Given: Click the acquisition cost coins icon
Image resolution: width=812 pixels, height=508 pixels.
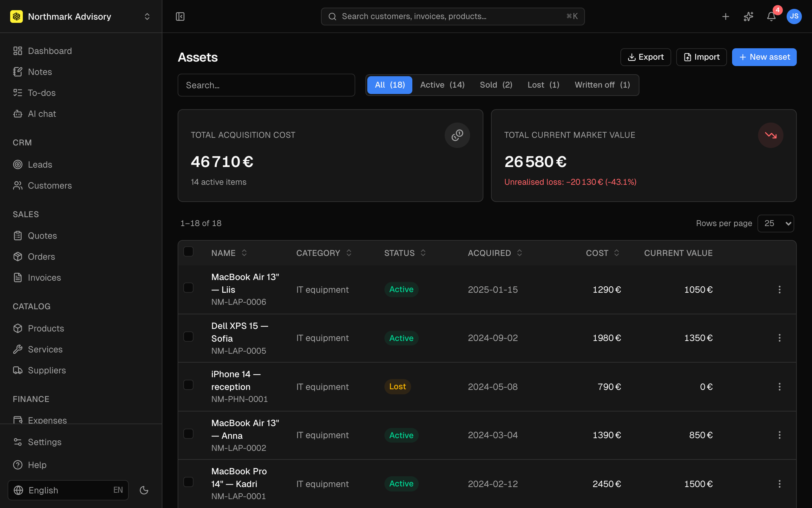Looking at the screenshot, I should [x=457, y=135].
